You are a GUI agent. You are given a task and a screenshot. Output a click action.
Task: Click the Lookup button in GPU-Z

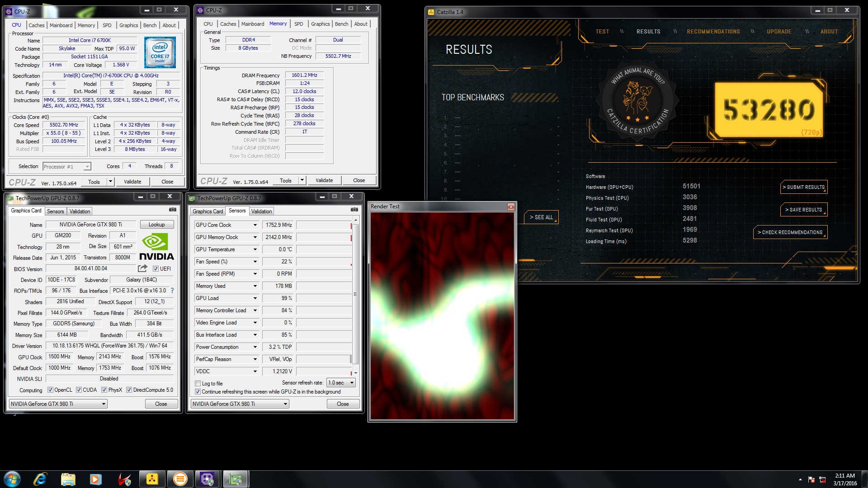(x=157, y=225)
